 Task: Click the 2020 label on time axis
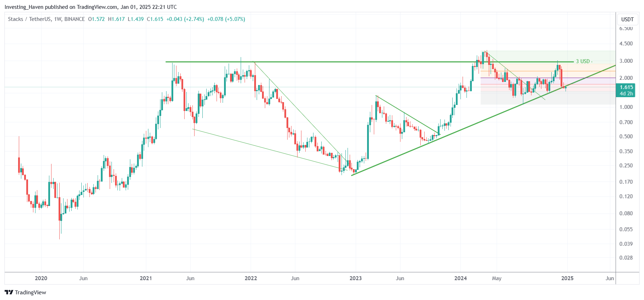(x=41, y=278)
